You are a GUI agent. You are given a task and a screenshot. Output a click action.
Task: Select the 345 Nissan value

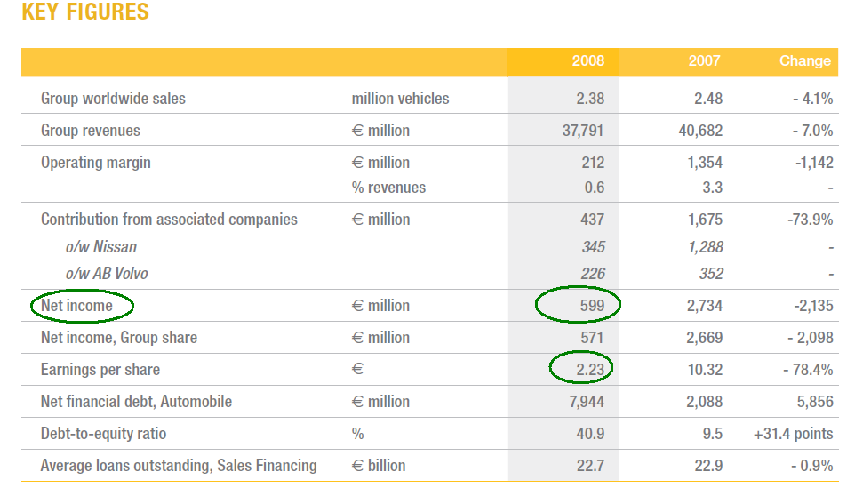594,246
